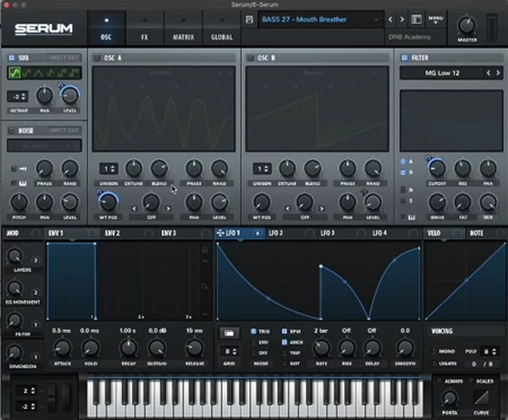Viewport: 508px width, 420px height.
Task: Enable the OSC A oscillator
Action: click(96, 58)
